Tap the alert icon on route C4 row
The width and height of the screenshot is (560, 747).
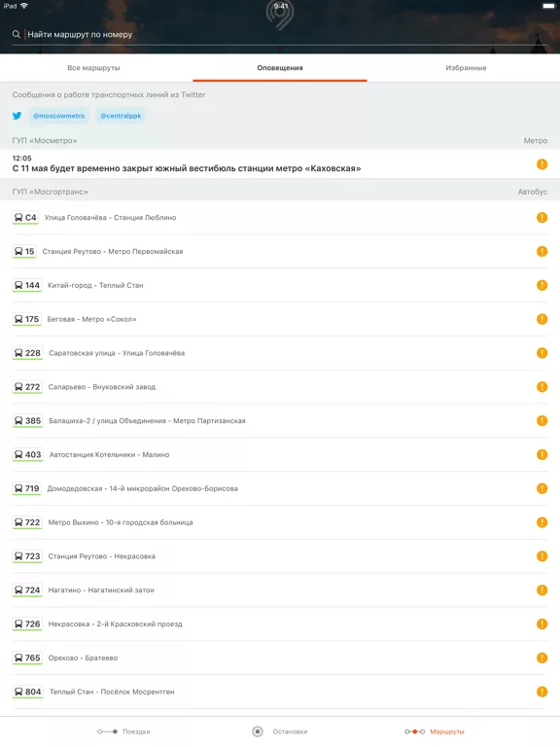[542, 217]
